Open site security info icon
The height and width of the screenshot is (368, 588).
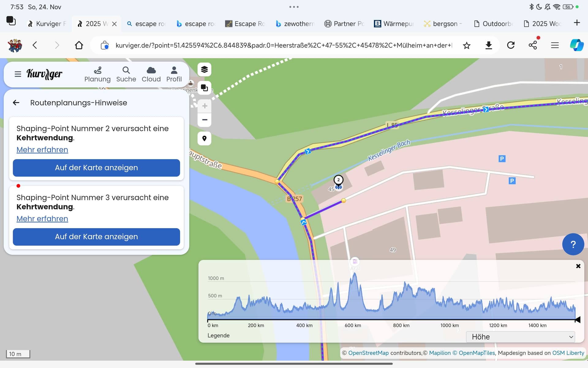(104, 45)
